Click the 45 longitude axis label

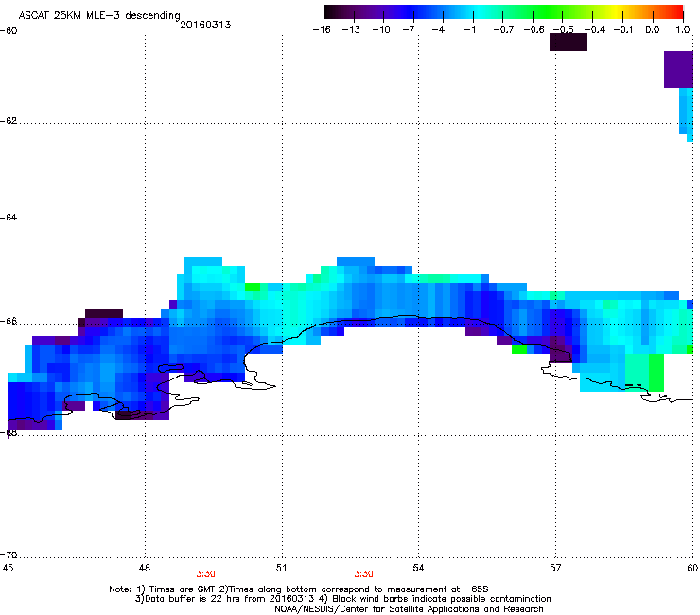point(8,568)
